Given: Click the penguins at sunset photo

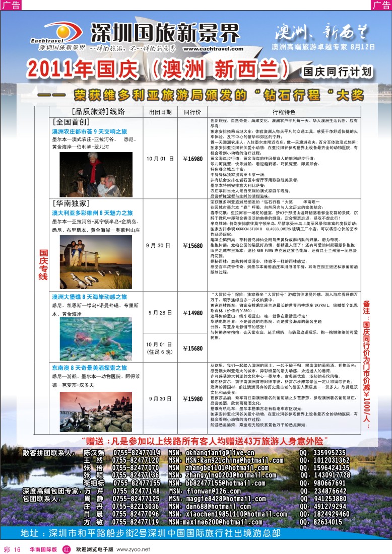Looking at the screenshot, I should click(x=96, y=262).
